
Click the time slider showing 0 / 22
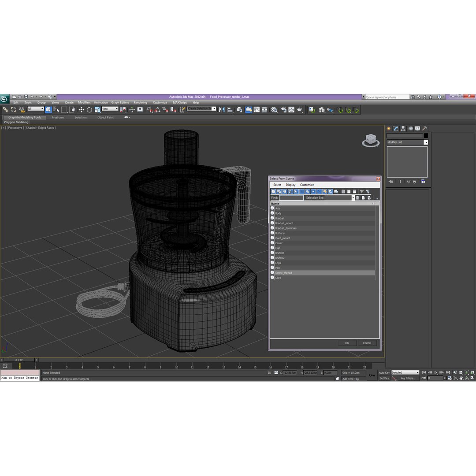19,360
